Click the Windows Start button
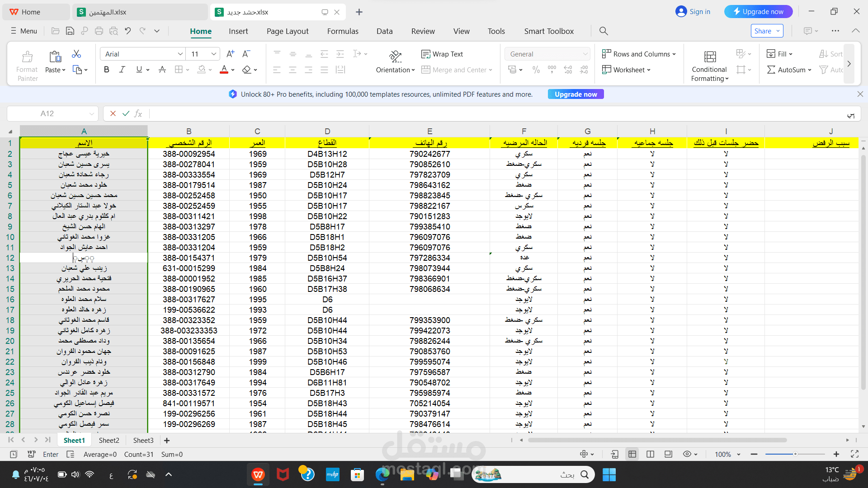868x488 pixels. pyautogui.click(x=609, y=474)
